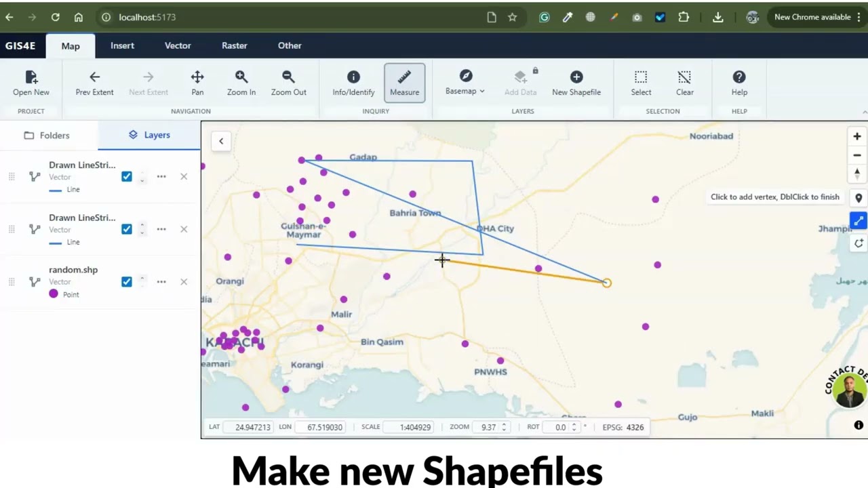This screenshot has height=488, width=868.
Task: Open options menu for random.shp layer
Action: [161, 281]
